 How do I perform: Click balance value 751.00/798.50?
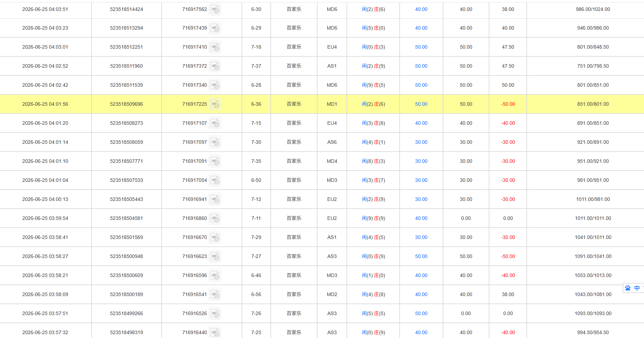[x=593, y=66]
